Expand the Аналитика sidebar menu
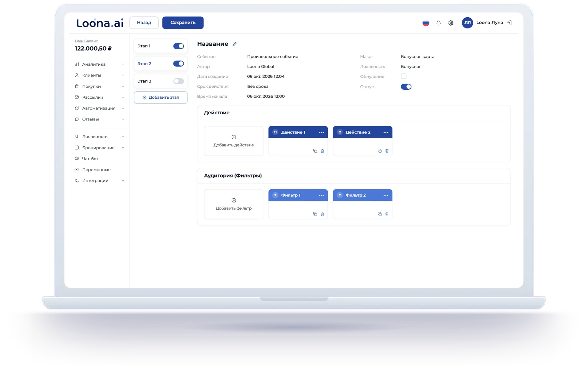588x369 pixels. (99, 64)
